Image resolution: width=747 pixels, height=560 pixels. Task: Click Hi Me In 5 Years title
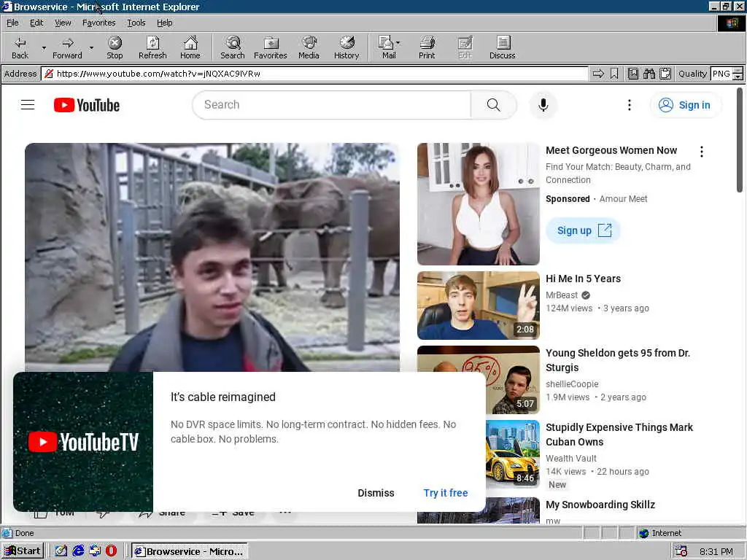583,279
